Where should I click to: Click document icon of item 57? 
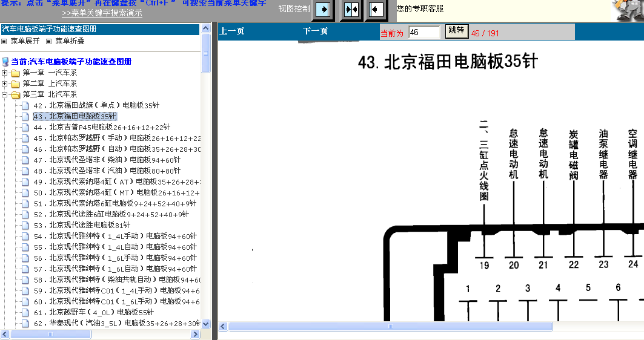(25, 269)
